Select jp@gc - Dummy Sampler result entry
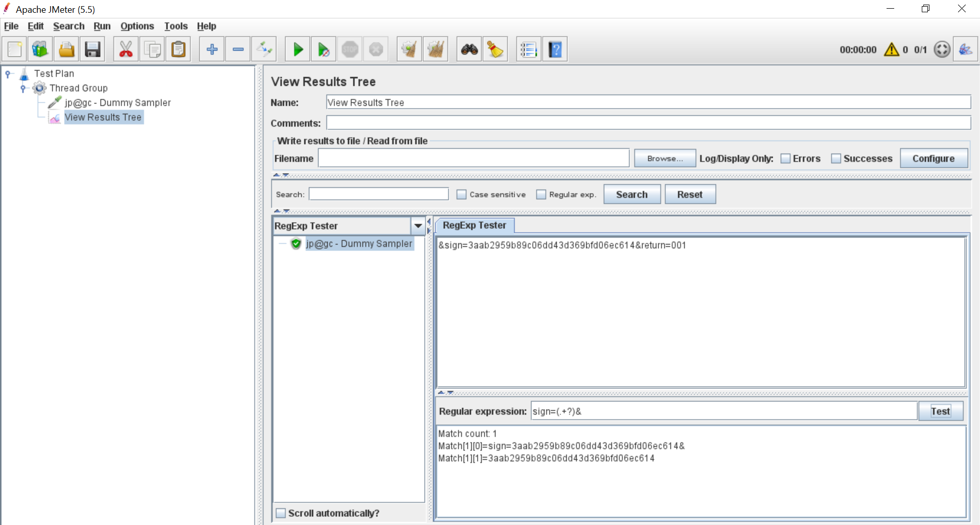 (x=359, y=244)
